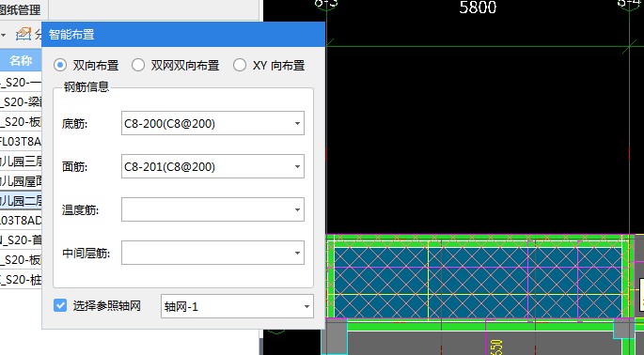This screenshot has width=644, height=355.
Task: Click the 面筋 field showing C8-201(C8@200)
Action: 212,166
